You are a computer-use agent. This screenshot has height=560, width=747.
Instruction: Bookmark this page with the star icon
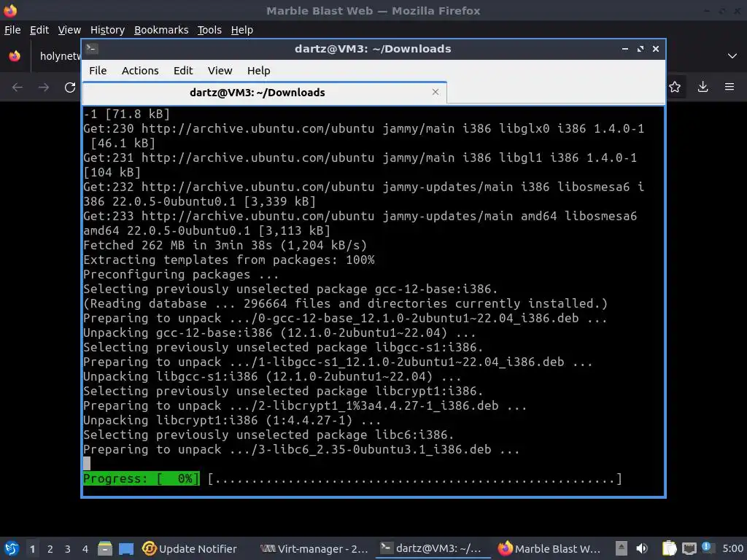click(675, 87)
